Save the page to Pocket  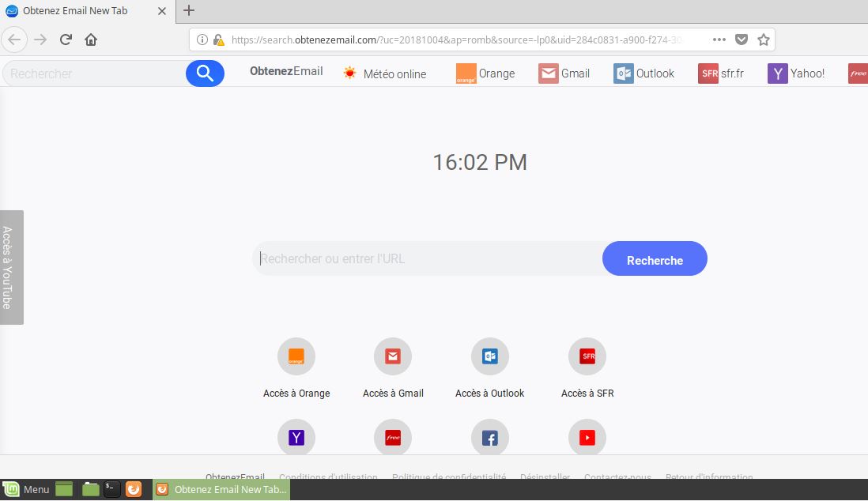tap(742, 40)
